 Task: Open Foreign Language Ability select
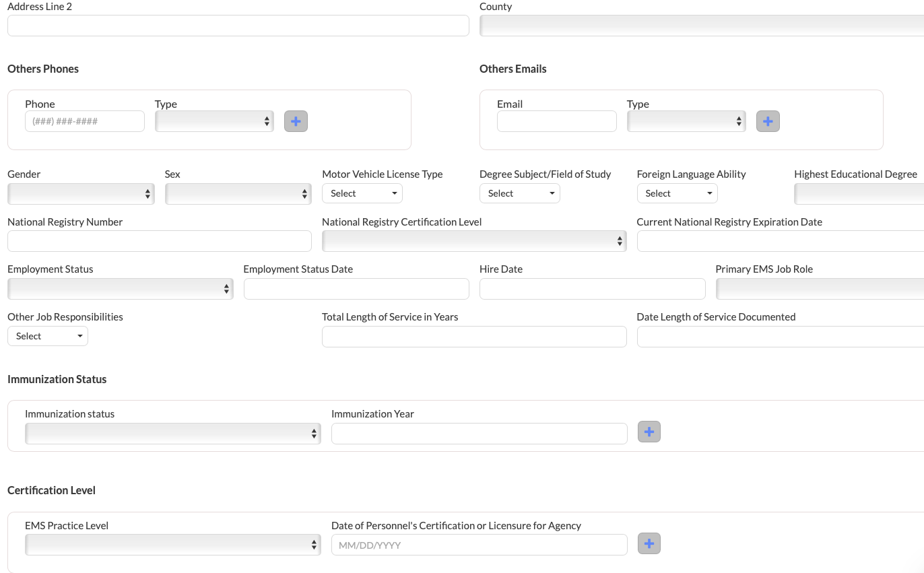pyautogui.click(x=677, y=193)
